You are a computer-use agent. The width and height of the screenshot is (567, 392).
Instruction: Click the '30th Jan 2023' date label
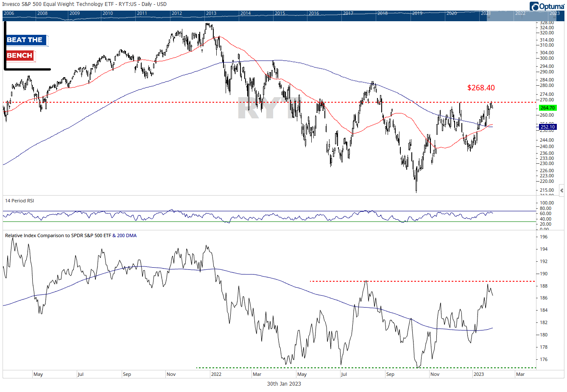[x=284, y=384]
